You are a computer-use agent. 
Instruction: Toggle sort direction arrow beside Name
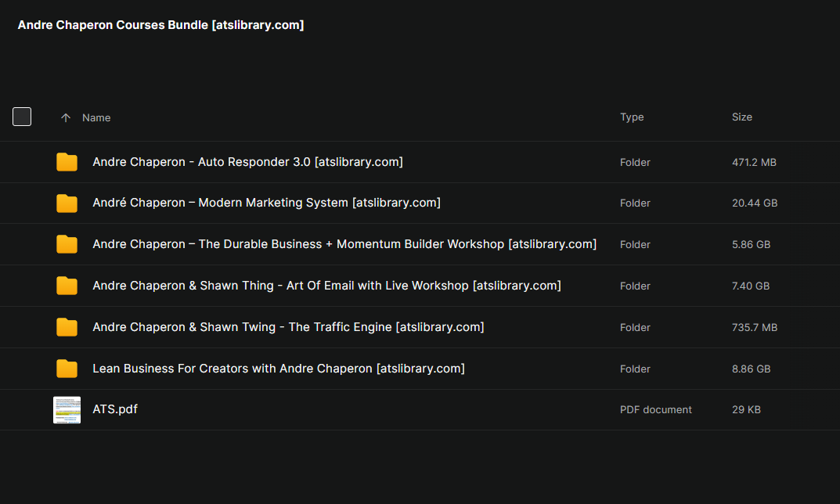click(65, 118)
